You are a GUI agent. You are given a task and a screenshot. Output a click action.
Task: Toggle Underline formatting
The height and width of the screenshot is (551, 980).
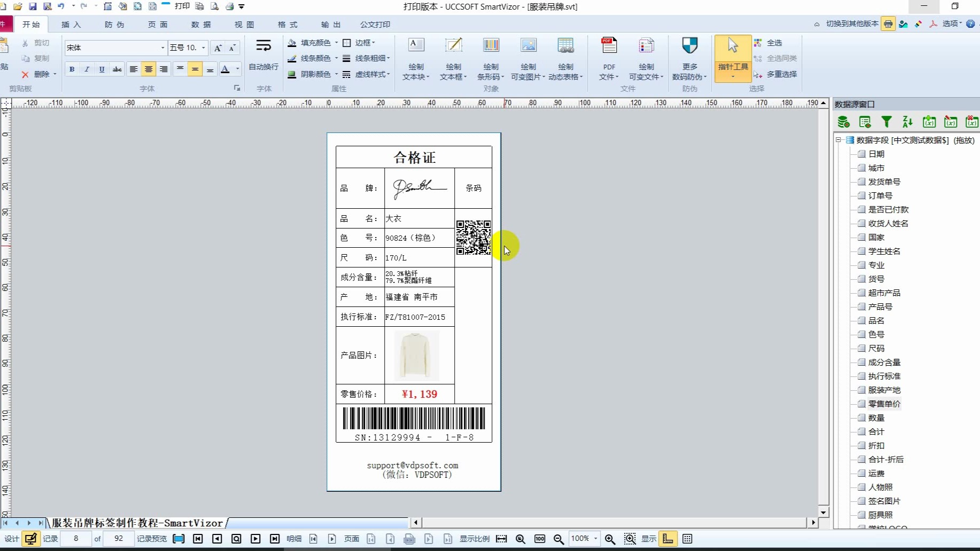tap(102, 69)
